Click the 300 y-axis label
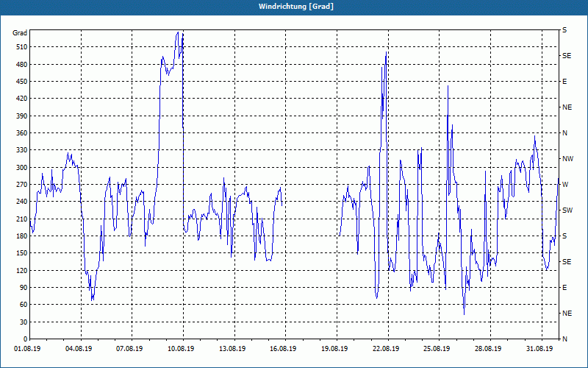This screenshot has height=368, width=588. pyautogui.click(x=22, y=168)
